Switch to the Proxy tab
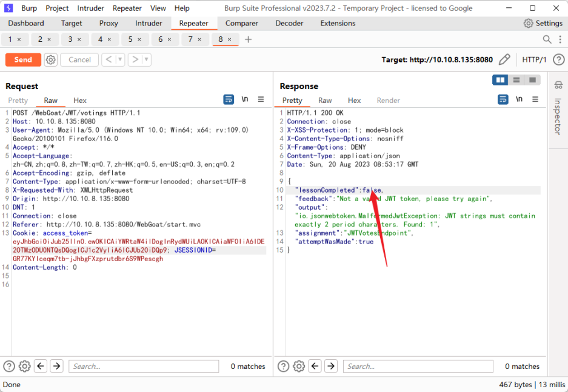The width and height of the screenshot is (568, 392). coord(109,23)
